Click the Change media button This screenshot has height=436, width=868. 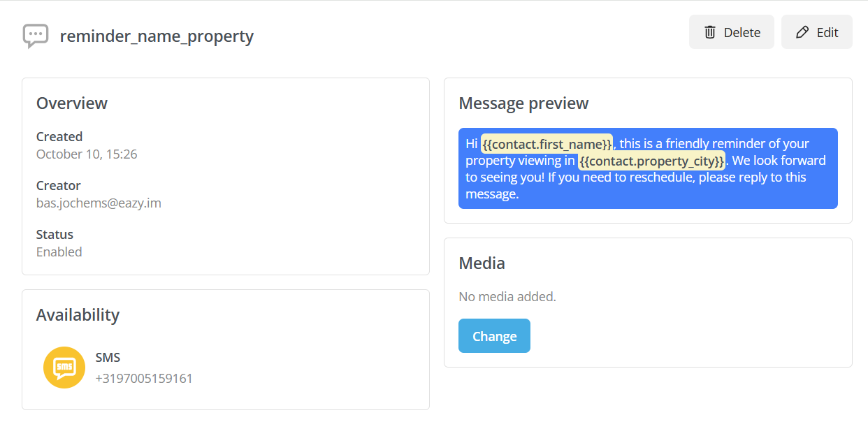494,336
